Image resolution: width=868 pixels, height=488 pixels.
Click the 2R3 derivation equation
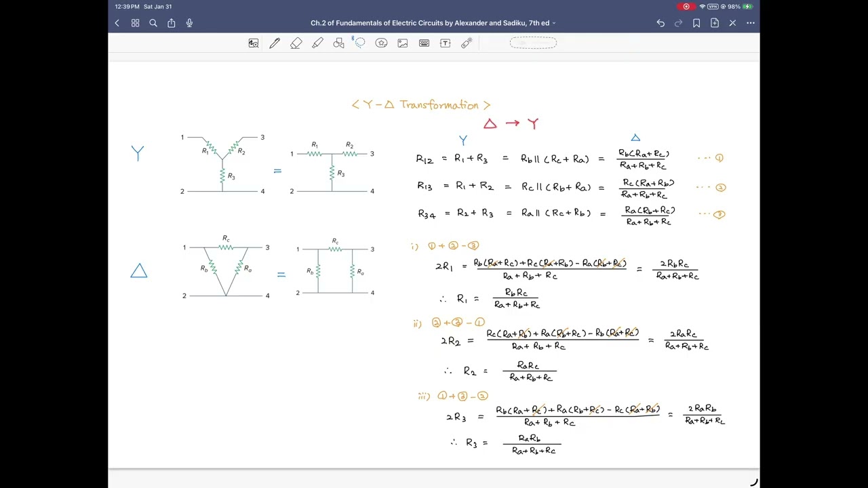coord(586,415)
